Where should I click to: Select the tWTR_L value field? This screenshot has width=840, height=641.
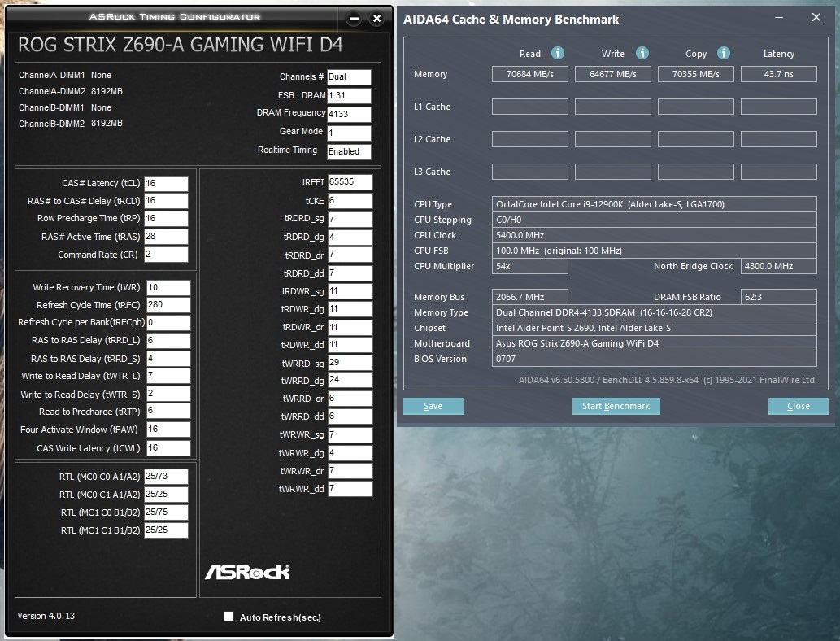pyautogui.click(x=168, y=376)
